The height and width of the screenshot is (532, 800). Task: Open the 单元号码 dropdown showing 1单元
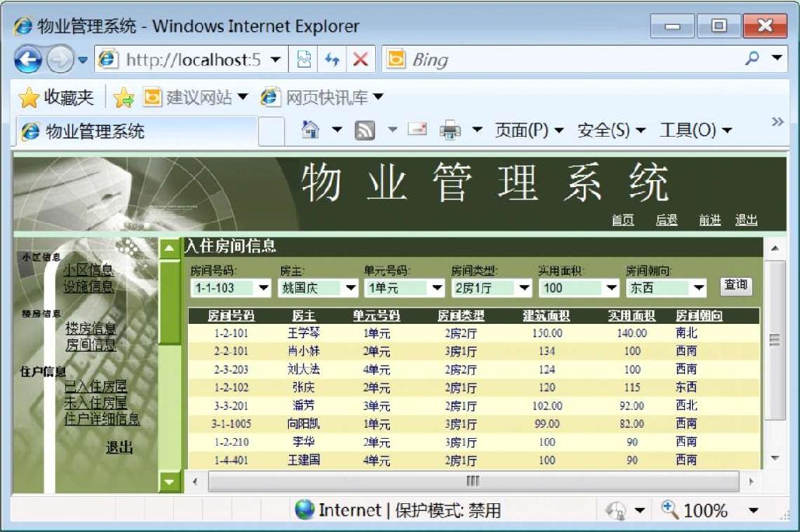pos(405,288)
